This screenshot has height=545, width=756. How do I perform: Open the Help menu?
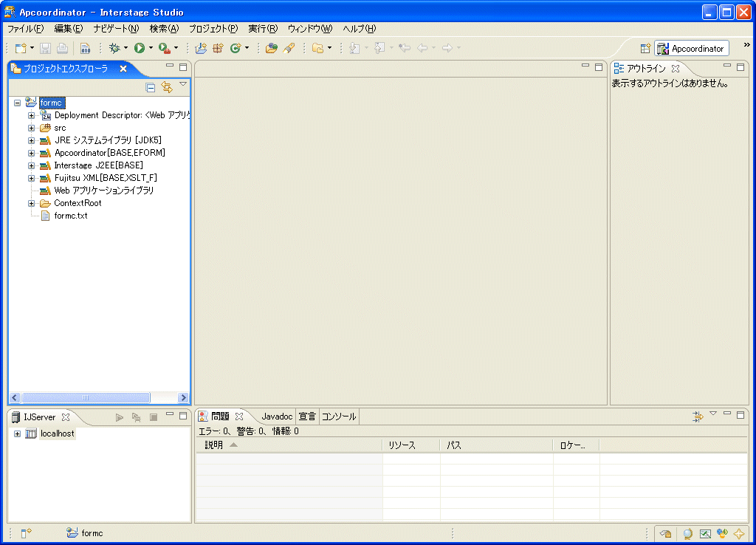click(360, 29)
